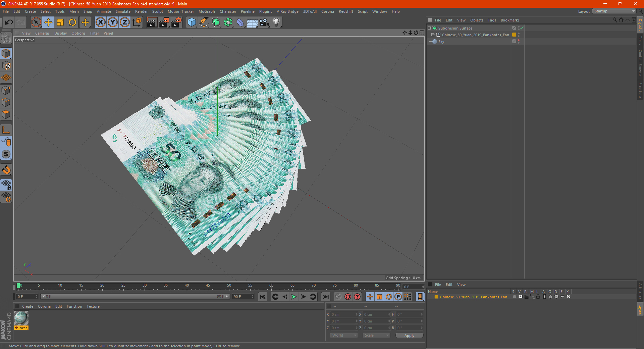Screen dimensions: 644x349
Task: Open the array modeling objects
Action: point(228,22)
